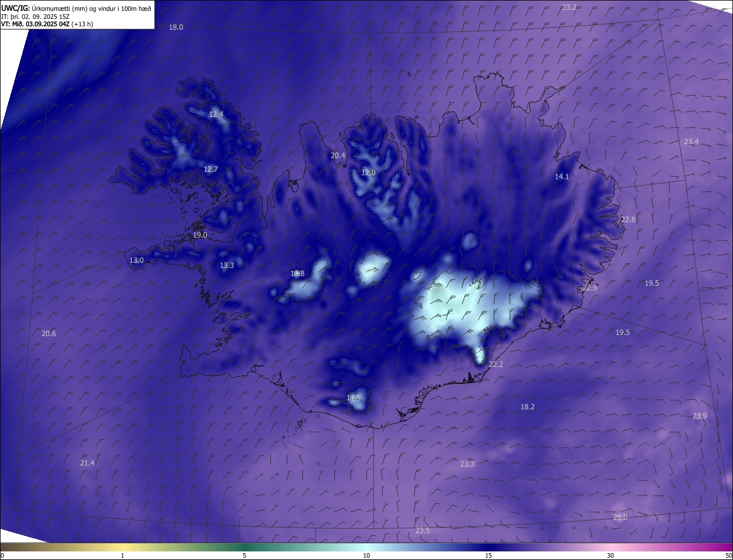Image resolution: width=733 pixels, height=560 pixels.
Task: Select the 13.0 value label
Action: click(136, 260)
